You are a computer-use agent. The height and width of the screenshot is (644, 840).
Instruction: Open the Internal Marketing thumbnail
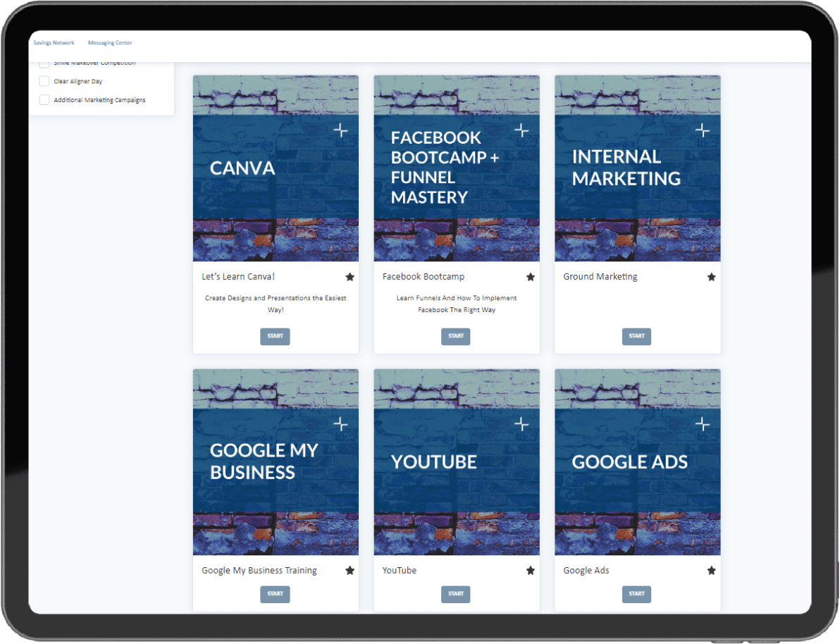(x=638, y=168)
